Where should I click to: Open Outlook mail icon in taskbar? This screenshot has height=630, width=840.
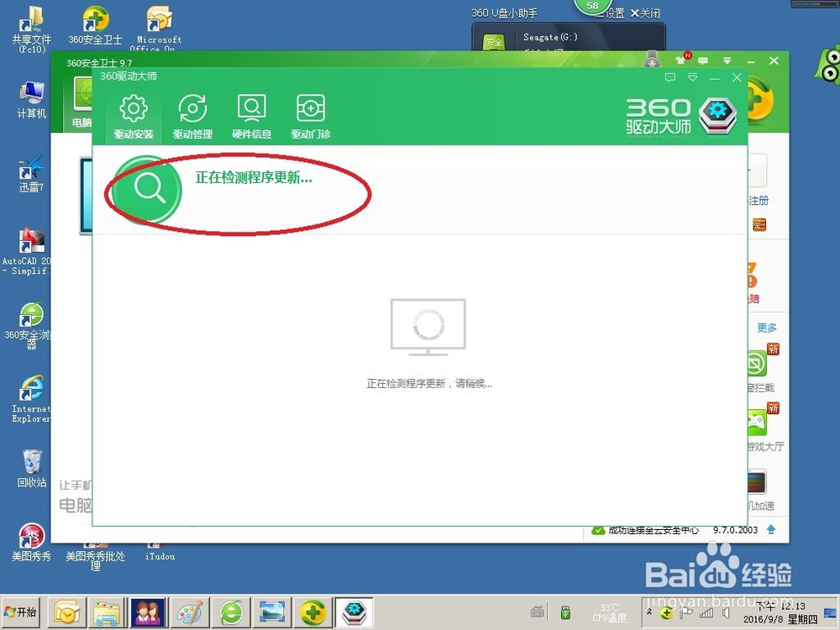click(67, 612)
